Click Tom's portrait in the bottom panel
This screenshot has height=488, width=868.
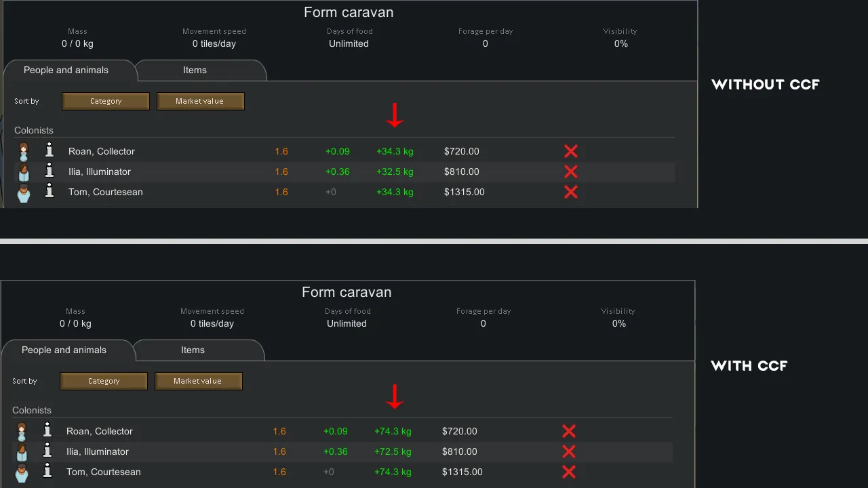pos(22,472)
